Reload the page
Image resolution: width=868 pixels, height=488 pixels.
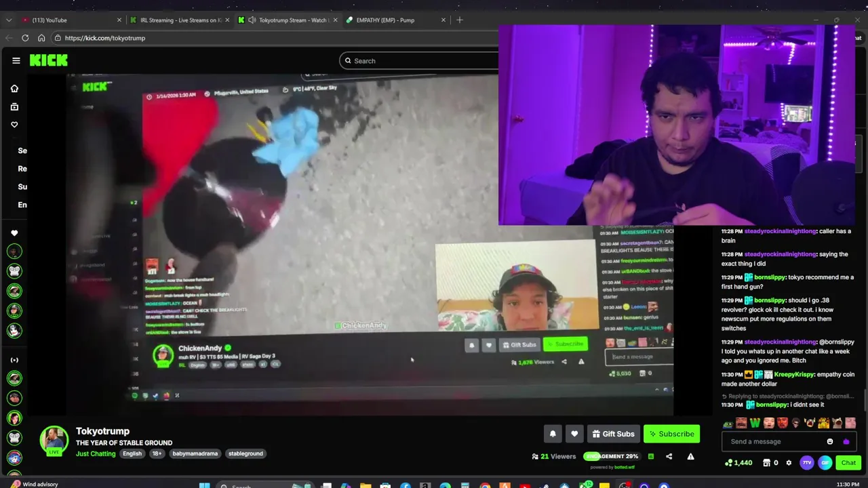[x=25, y=38]
